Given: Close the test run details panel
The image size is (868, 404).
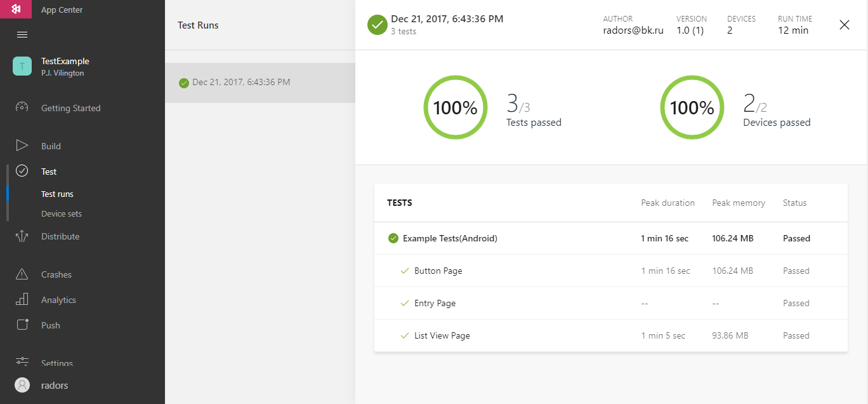Looking at the screenshot, I should 844,25.
